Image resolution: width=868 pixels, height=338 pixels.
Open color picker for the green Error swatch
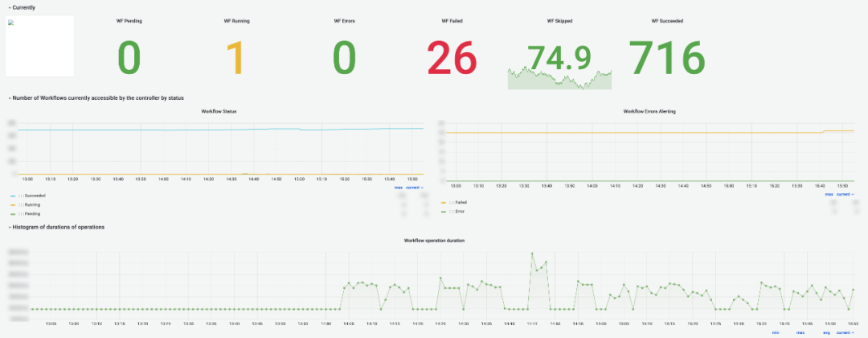444,211
